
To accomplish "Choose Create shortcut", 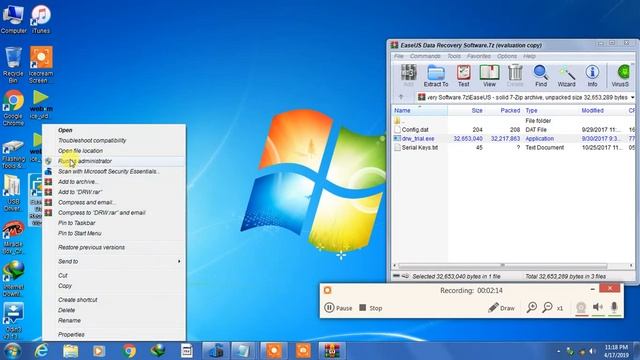I will (114, 300).
